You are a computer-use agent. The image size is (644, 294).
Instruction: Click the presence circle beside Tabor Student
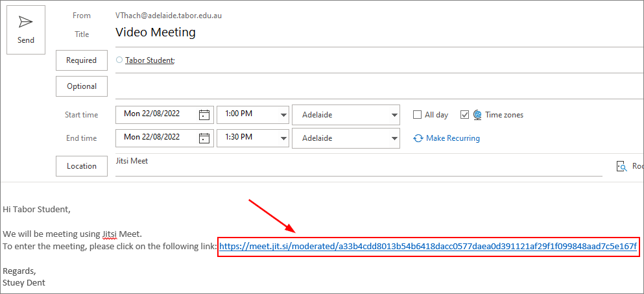click(119, 60)
